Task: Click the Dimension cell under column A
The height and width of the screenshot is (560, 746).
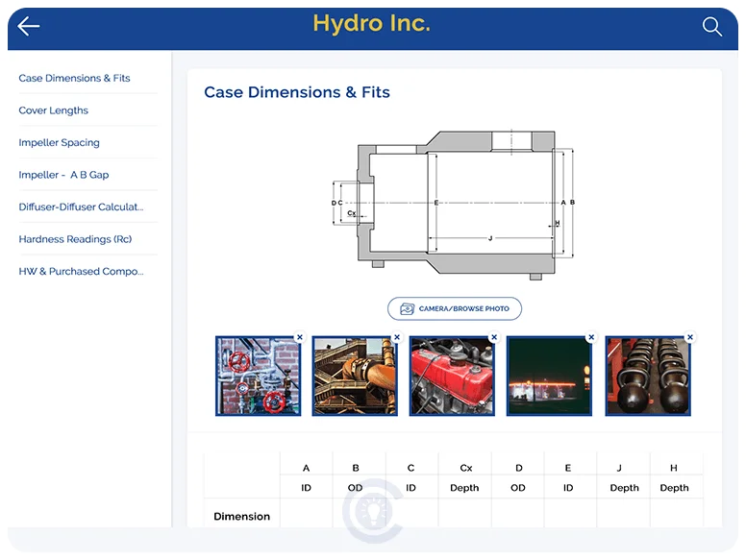Action: 306,516
